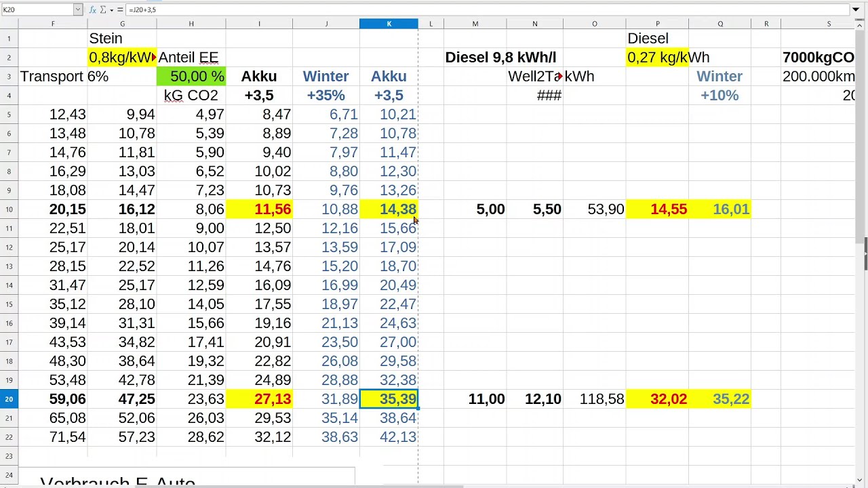Click the '+35%' Winter cell
This screenshot has height=488, width=868.
pos(326,96)
